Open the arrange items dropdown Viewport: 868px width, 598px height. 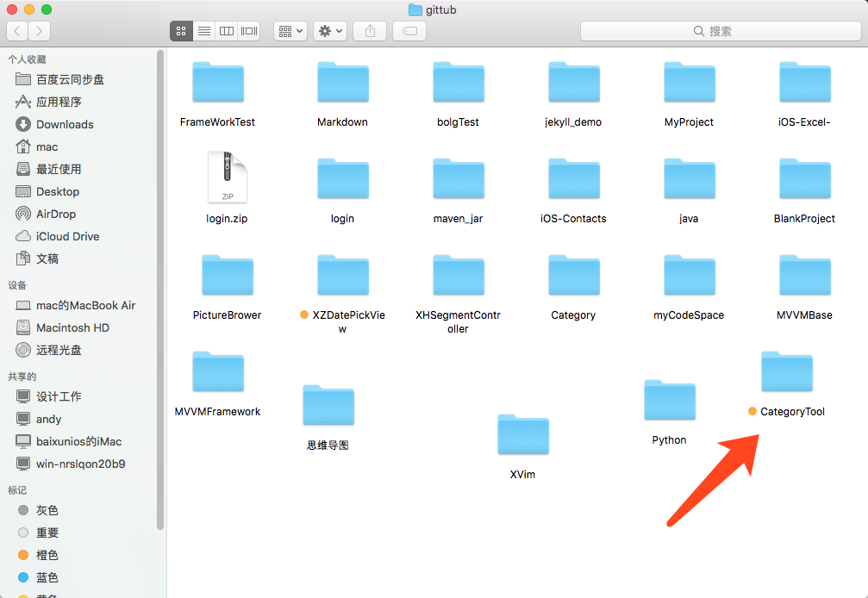[290, 31]
